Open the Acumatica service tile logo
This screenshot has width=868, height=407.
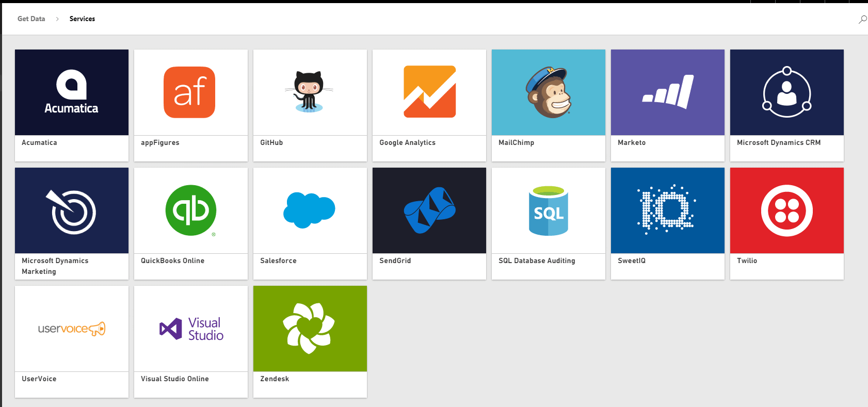(72, 92)
